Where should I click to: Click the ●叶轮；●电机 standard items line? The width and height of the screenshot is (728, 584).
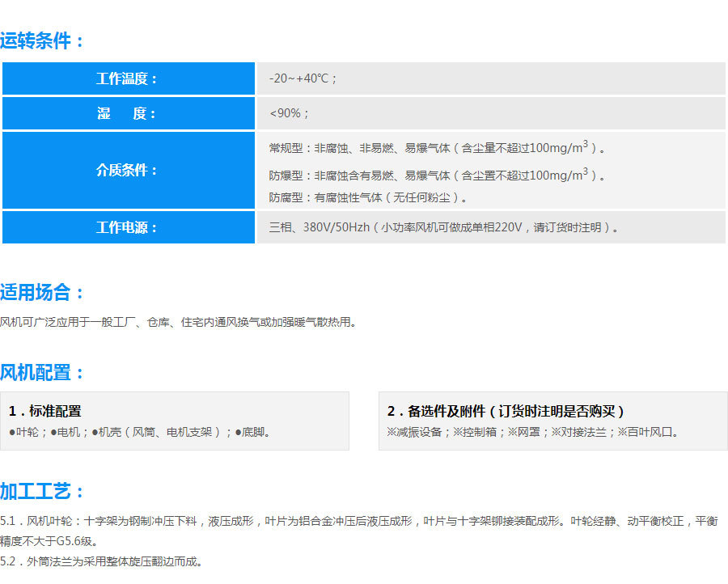pos(140,432)
